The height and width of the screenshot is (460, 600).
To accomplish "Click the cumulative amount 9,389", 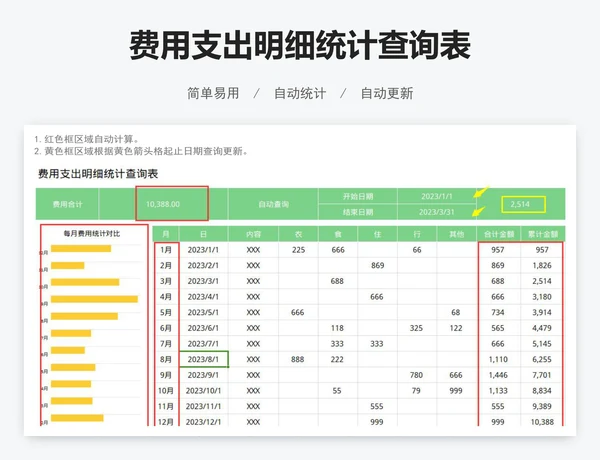I will pos(542,406).
